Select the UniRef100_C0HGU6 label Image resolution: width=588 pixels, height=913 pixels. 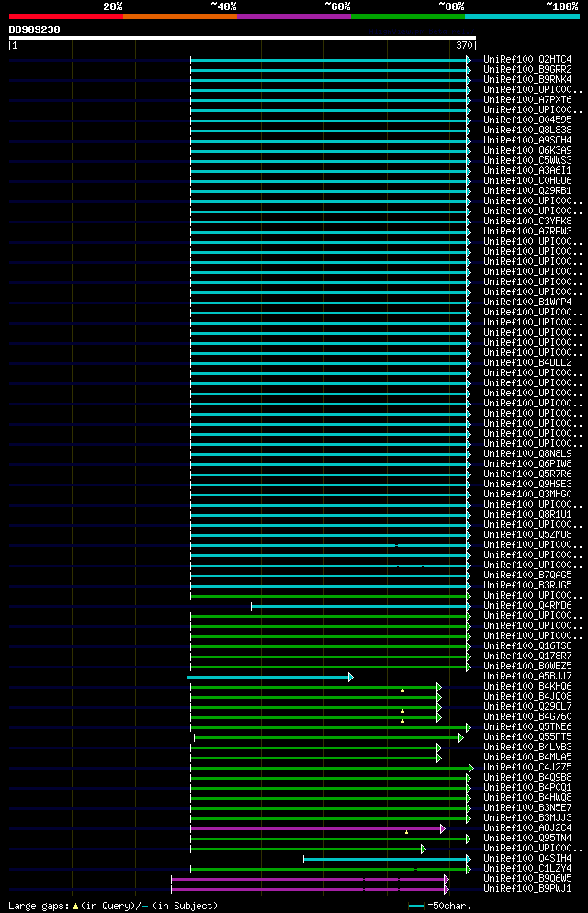(x=527, y=180)
